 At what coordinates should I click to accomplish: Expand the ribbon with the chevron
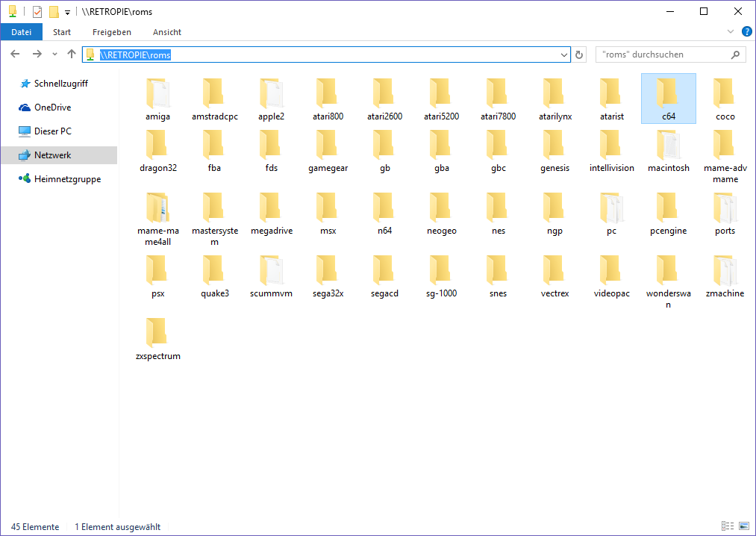[x=731, y=31]
